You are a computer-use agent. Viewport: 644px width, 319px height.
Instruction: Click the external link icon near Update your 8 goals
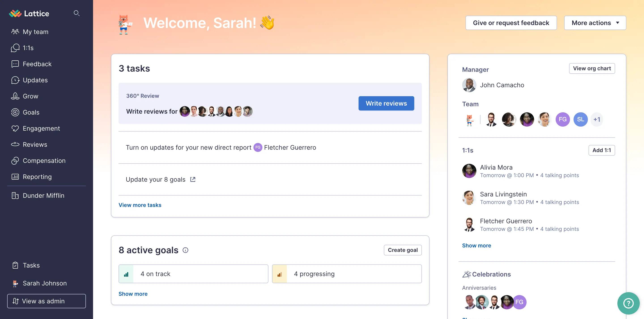point(193,179)
